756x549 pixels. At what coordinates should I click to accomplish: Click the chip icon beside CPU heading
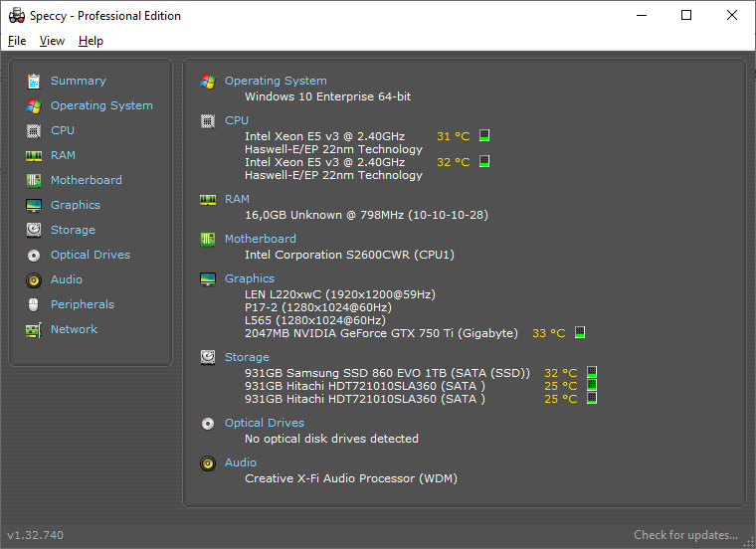[208, 121]
